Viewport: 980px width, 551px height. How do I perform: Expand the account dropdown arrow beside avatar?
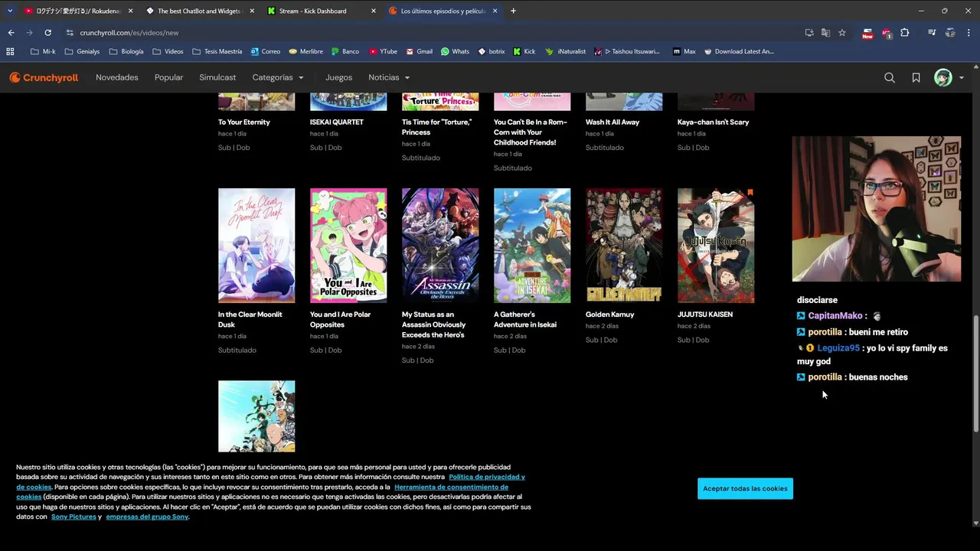pyautogui.click(x=962, y=77)
